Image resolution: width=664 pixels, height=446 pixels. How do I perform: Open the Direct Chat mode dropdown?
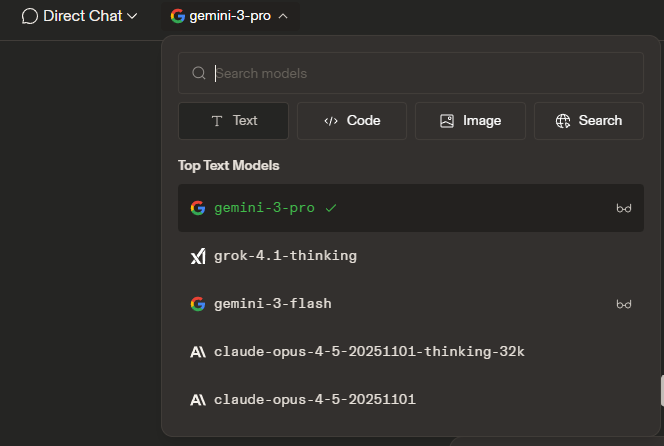tap(80, 16)
